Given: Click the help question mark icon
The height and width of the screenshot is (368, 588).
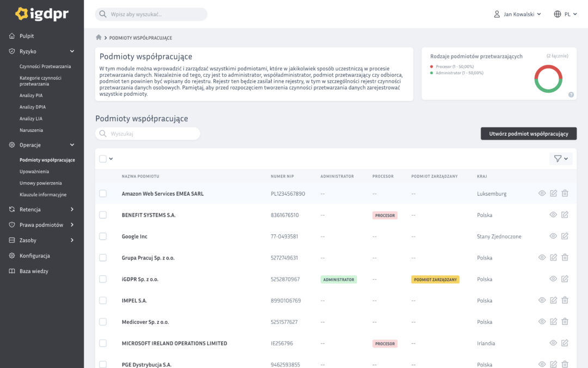Looking at the screenshot, I should tap(571, 95).
